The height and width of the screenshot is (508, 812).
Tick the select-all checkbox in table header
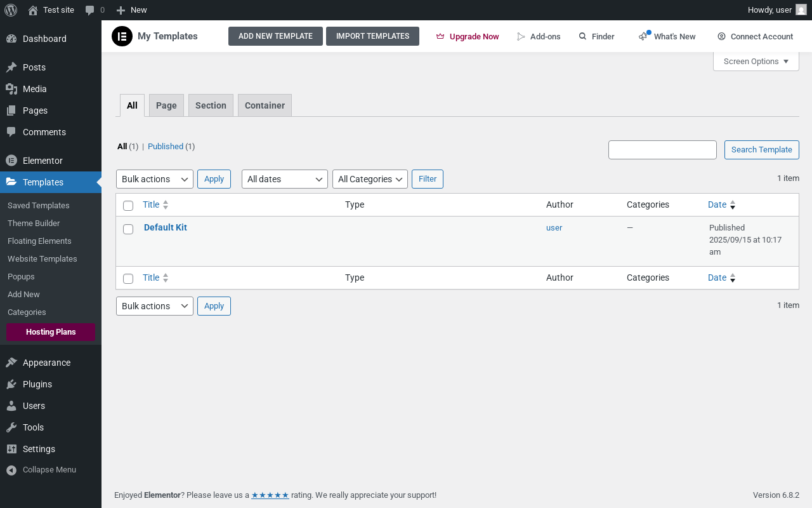pyautogui.click(x=128, y=206)
